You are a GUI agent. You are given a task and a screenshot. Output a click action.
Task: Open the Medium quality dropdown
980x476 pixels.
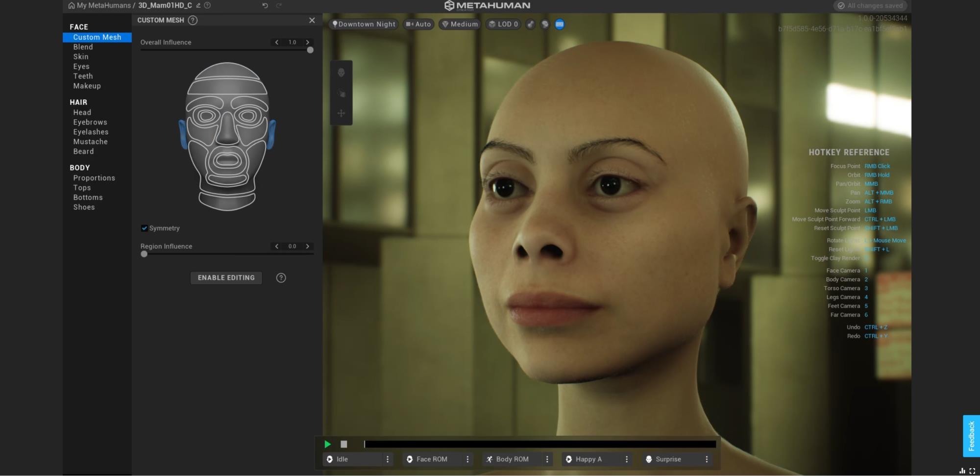[460, 24]
